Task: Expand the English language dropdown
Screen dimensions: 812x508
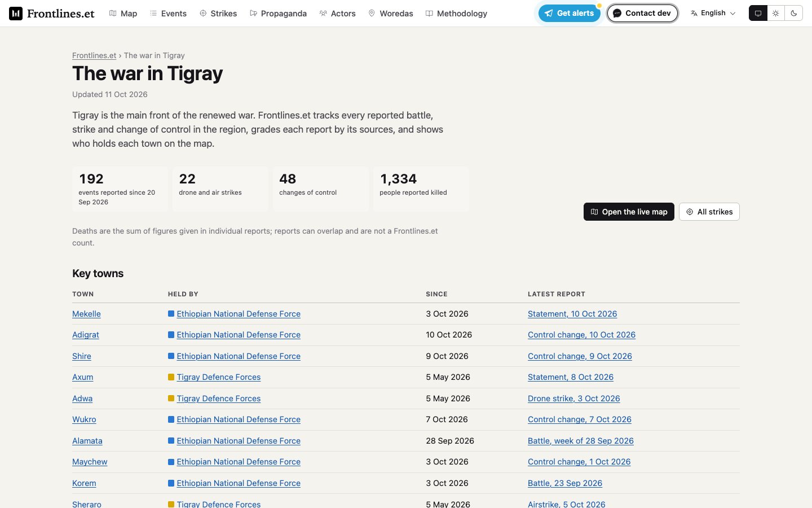Action: (713, 13)
